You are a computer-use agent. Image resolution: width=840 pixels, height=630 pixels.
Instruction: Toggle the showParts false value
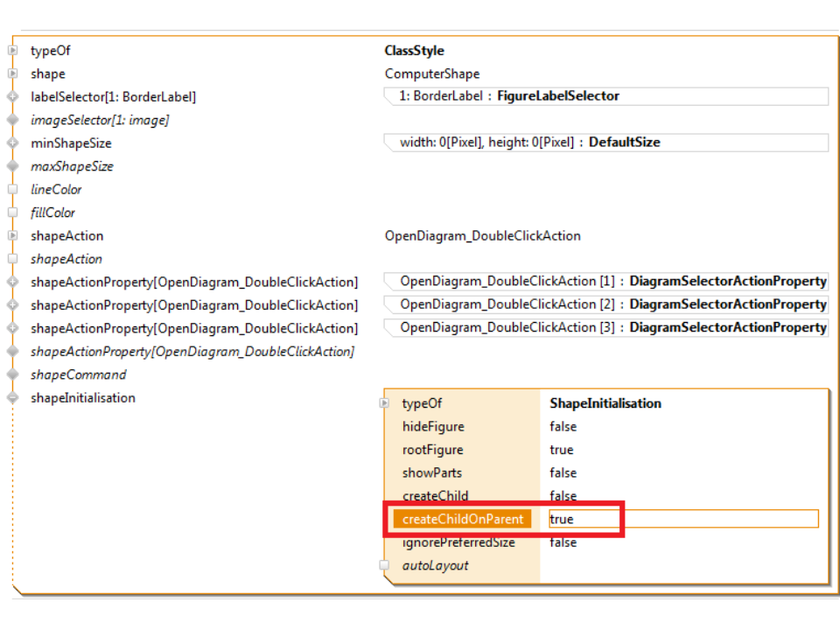coord(563,472)
